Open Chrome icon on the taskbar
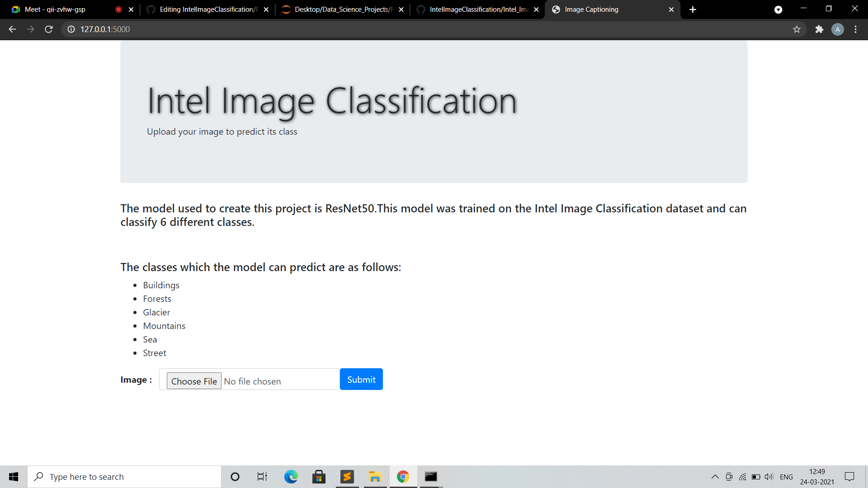The height and width of the screenshot is (488, 868). tap(403, 477)
